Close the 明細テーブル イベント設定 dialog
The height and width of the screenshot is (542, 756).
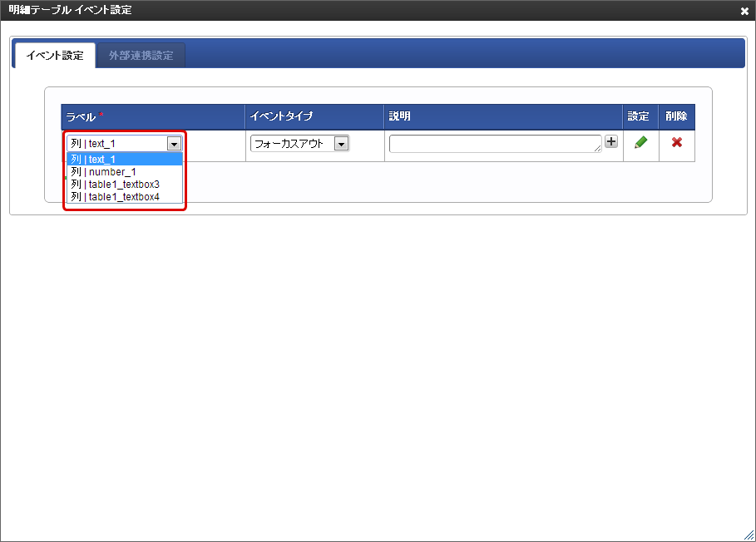(x=744, y=11)
